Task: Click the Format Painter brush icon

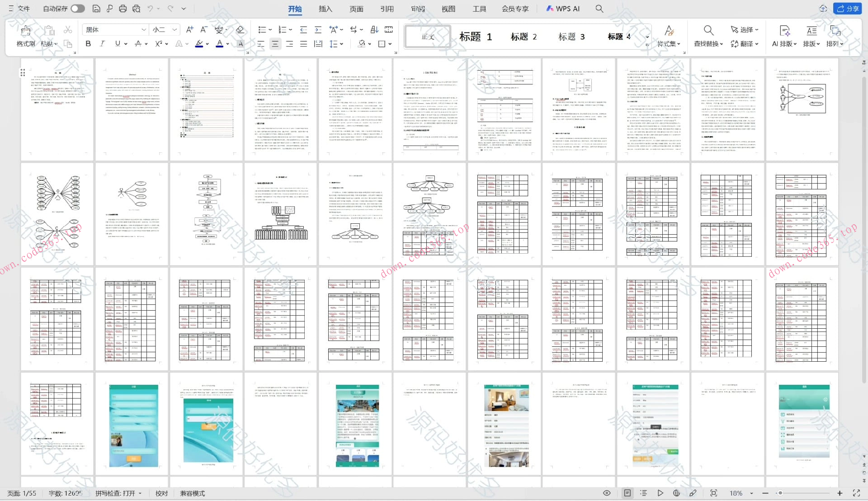Action: [26, 31]
